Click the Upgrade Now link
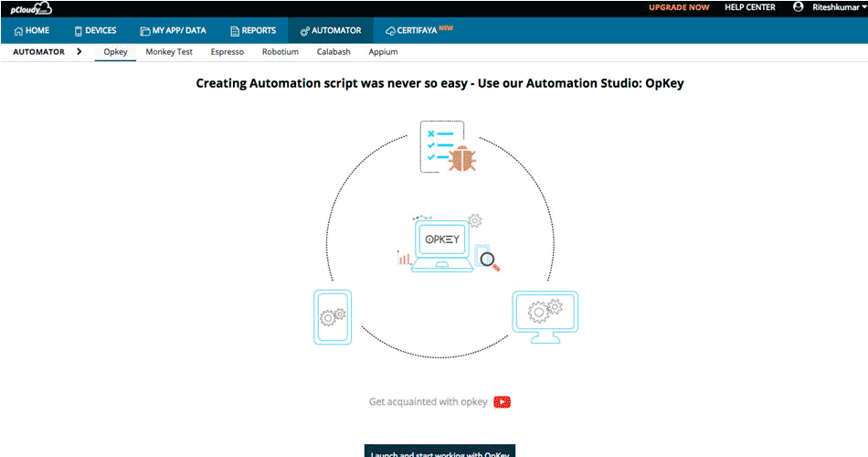This screenshot has height=457, width=868. click(679, 7)
